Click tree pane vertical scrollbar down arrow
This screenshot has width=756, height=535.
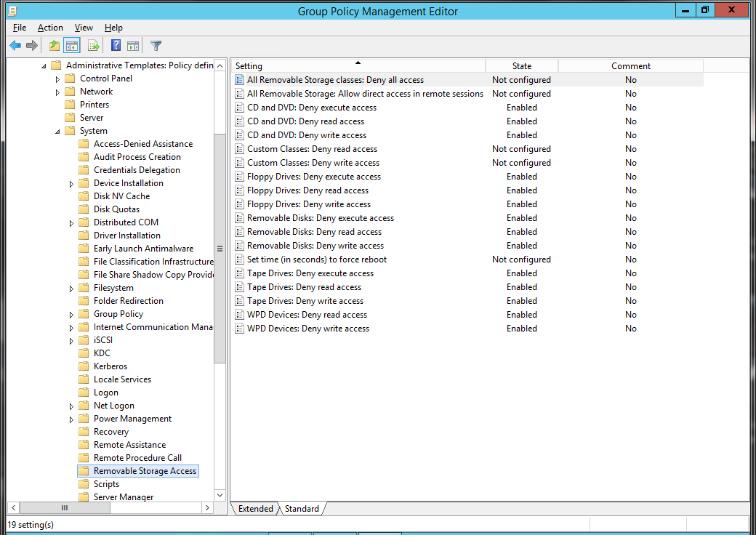pyautogui.click(x=220, y=494)
